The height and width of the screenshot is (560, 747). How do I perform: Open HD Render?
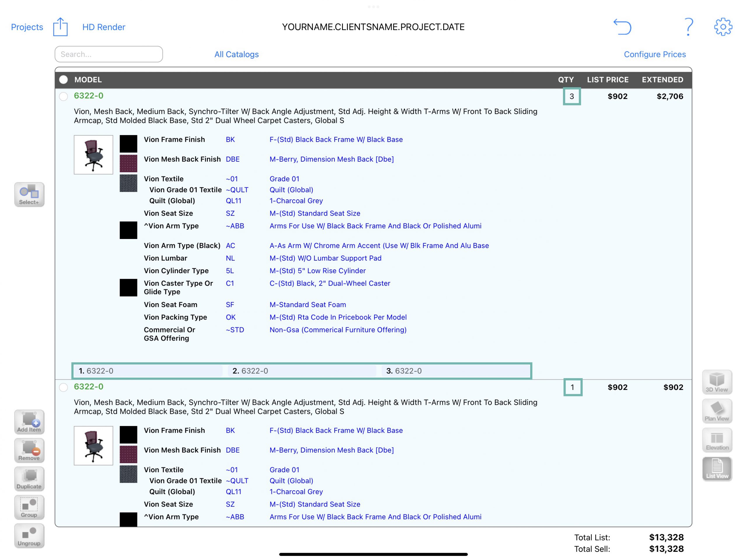[104, 27]
